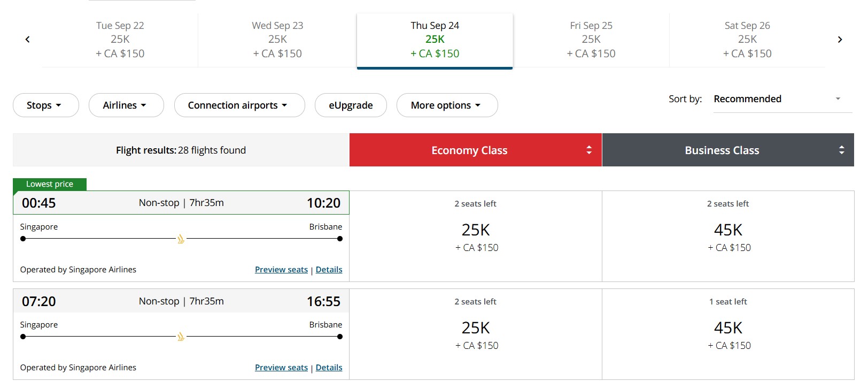Open Preview seats for 00:45 flight
Image resolution: width=868 pixels, height=381 pixels.
pyautogui.click(x=281, y=270)
